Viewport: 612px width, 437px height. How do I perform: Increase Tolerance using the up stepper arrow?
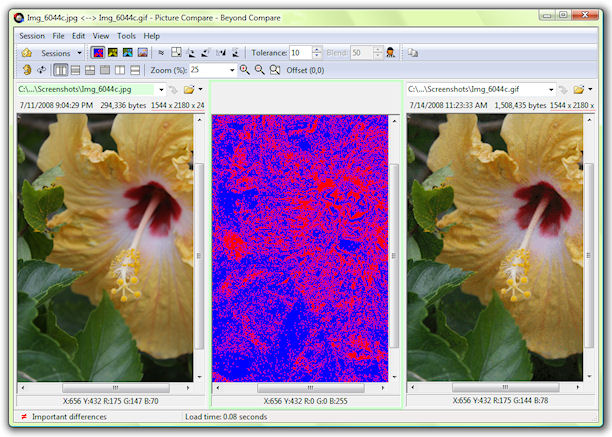point(317,49)
